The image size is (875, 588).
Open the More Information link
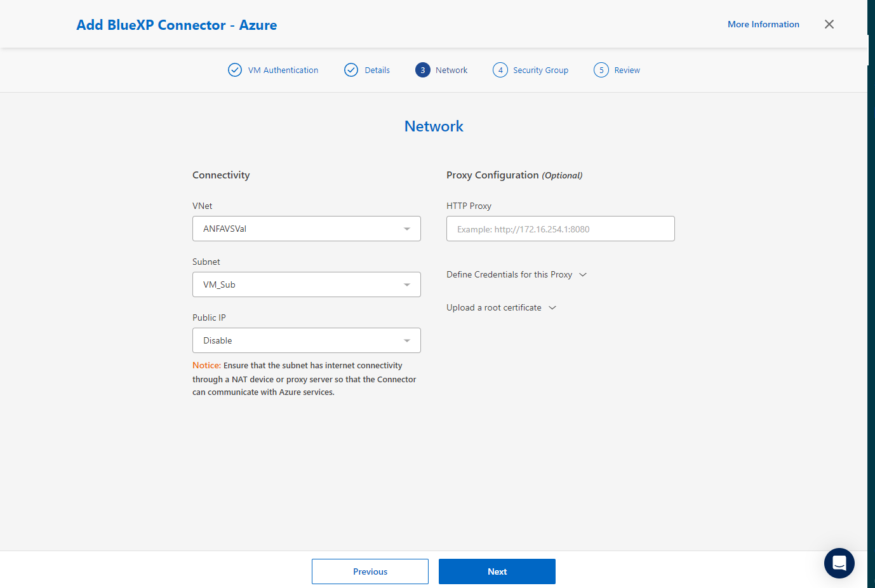pos(763,24)
